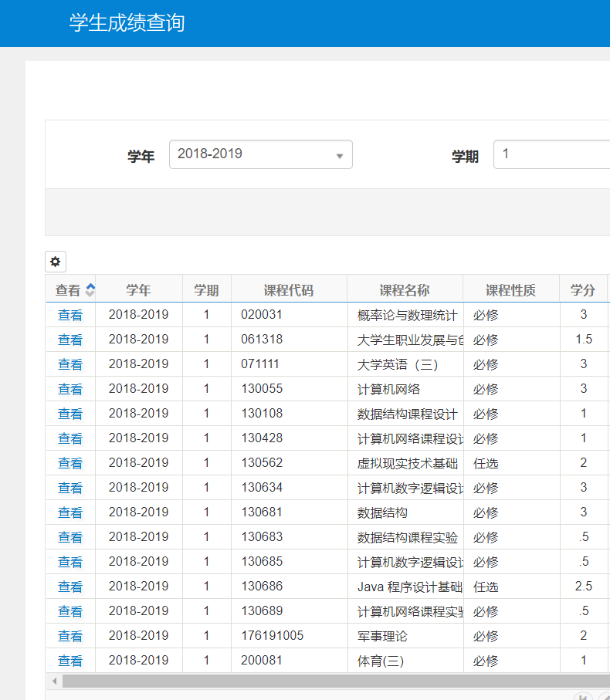Click 查看 link for course 130108

70,414
